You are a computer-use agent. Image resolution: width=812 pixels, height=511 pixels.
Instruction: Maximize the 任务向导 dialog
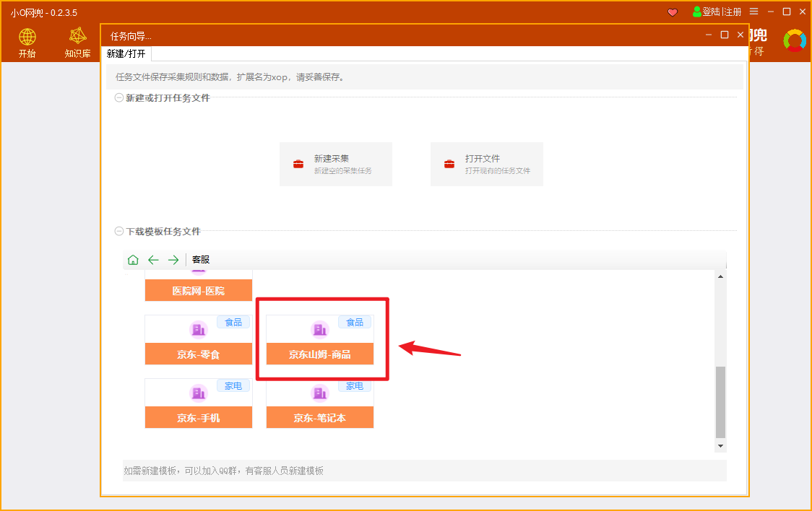725,35
